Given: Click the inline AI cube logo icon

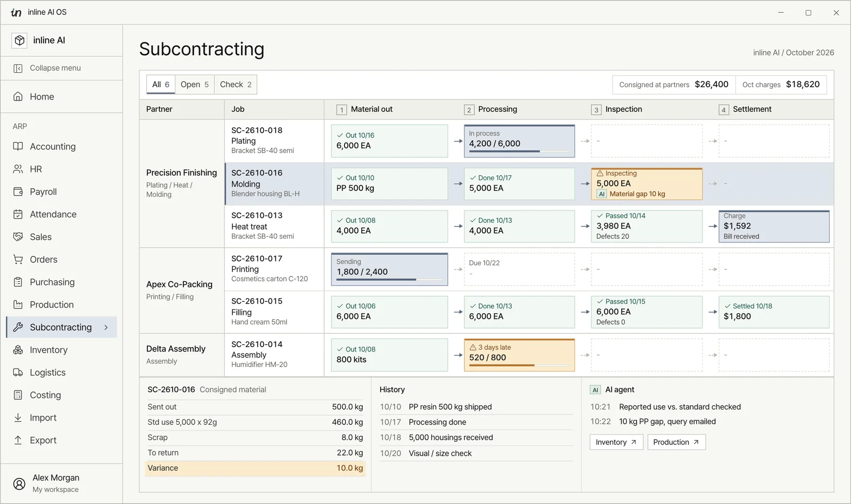Looking at the screenshot, I should pyautogui.click(x=20, y=40).
